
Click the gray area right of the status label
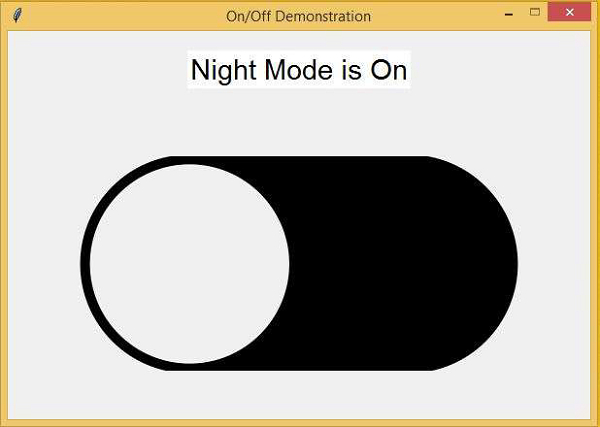tap(500, 71)
